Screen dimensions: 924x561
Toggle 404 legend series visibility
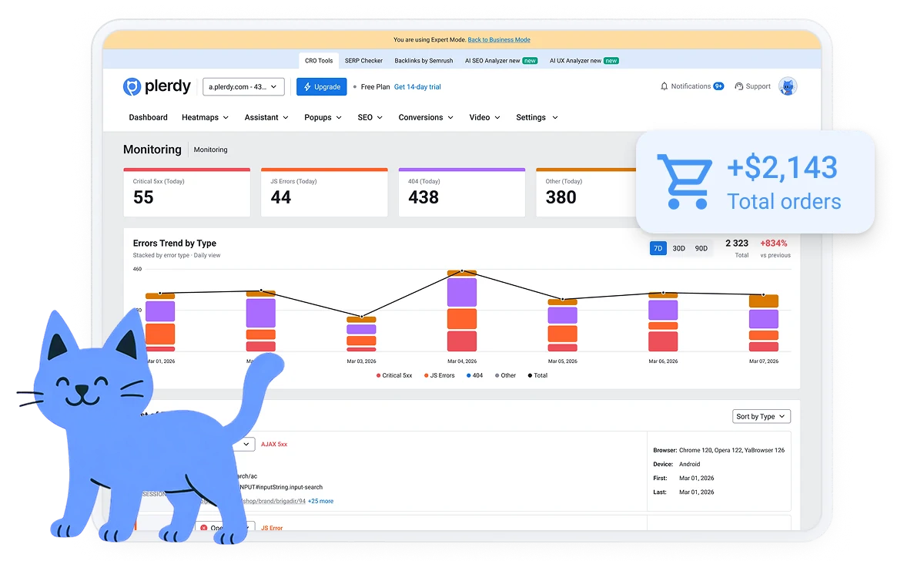(x=475, y=375)
